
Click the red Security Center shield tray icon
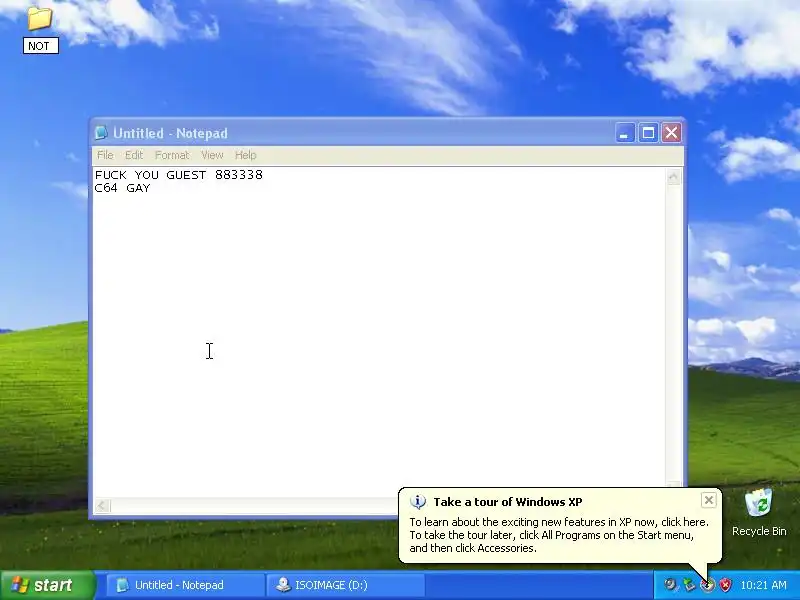click(725, 585)
